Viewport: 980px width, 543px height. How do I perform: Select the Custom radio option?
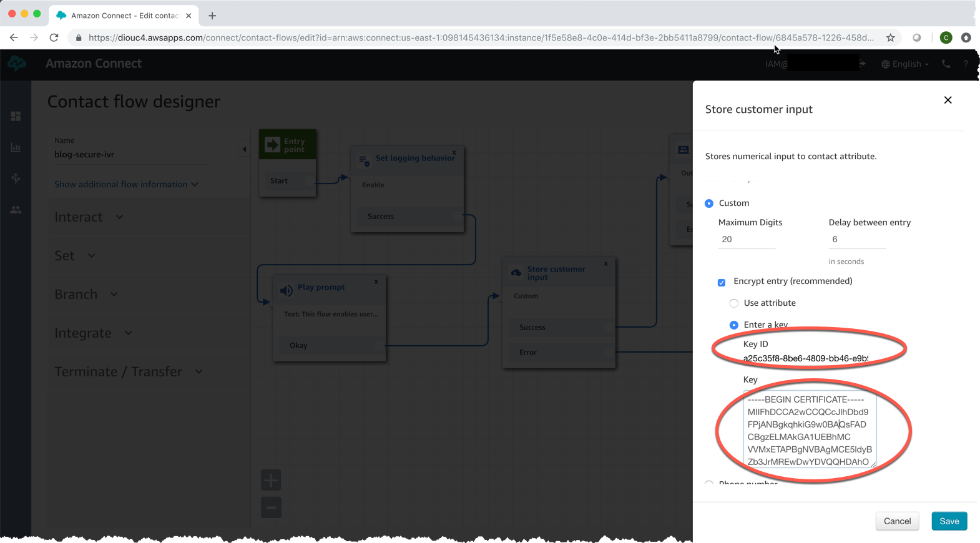[709, 203]
